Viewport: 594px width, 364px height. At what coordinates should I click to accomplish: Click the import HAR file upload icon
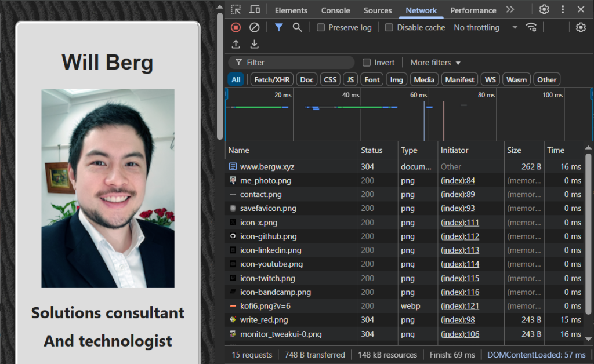(236, 45)
